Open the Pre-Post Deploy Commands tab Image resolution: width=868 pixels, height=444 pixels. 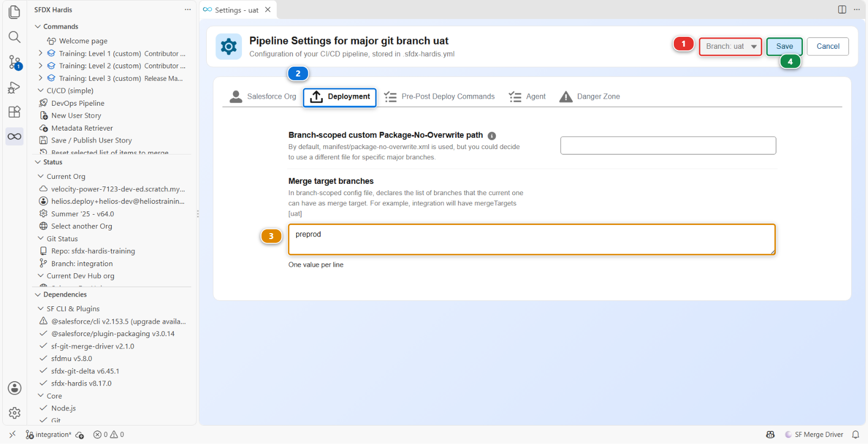coord(439,96)
